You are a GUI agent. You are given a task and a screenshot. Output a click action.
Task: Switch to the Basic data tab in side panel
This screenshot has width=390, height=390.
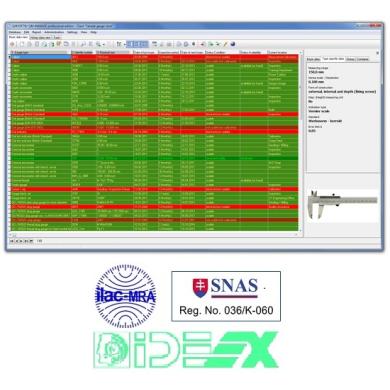click(313, 59)
